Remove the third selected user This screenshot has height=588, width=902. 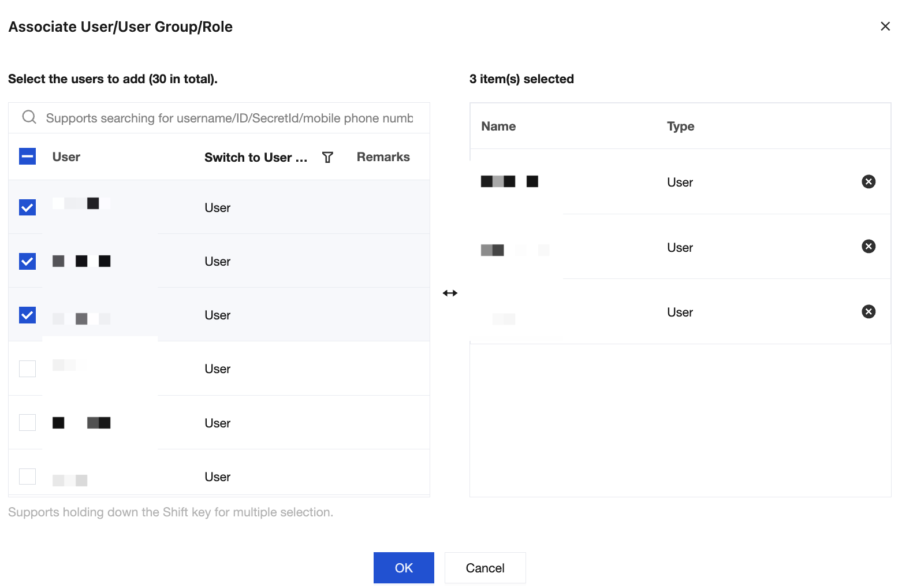pyautogui.click(x=868, y=312)
